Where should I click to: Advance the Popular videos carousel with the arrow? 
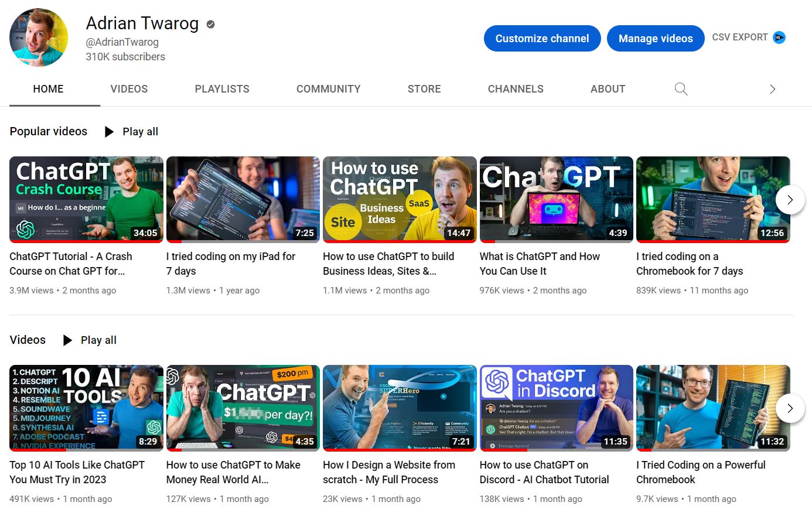coord(790,200)
